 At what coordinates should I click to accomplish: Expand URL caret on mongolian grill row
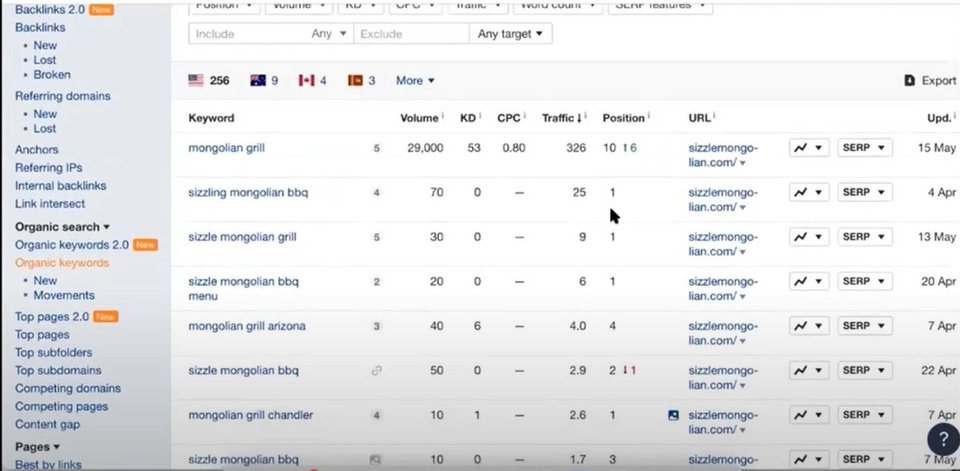pos(743,164)
